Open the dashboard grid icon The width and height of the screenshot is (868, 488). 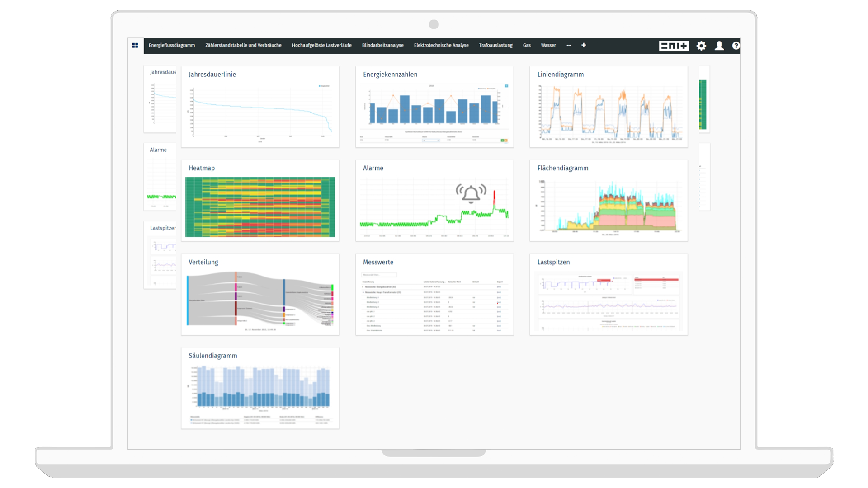click(135, 45)
